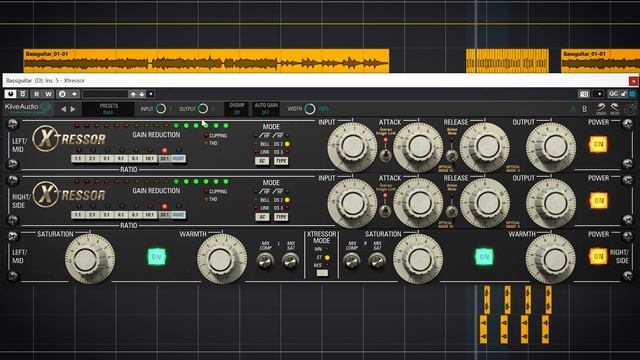
Task: Select sliced audio clip in DAW timeline
Action: pos(507,61)
